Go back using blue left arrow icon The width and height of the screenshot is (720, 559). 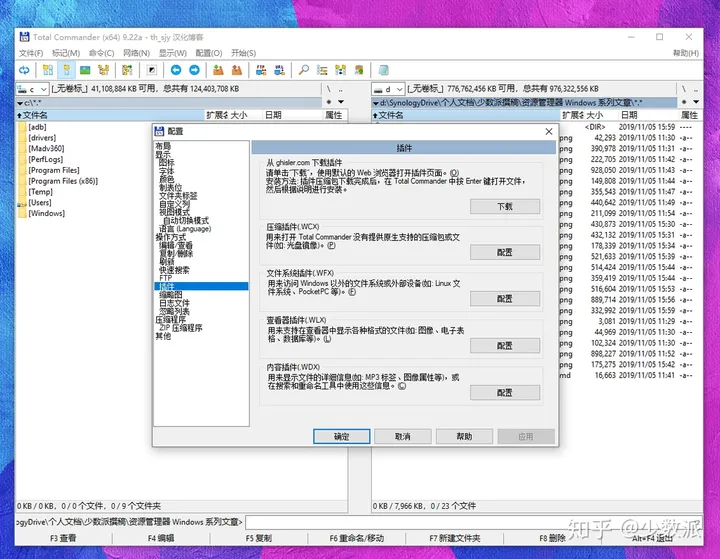pyautogui.click(x=176, y=70)
